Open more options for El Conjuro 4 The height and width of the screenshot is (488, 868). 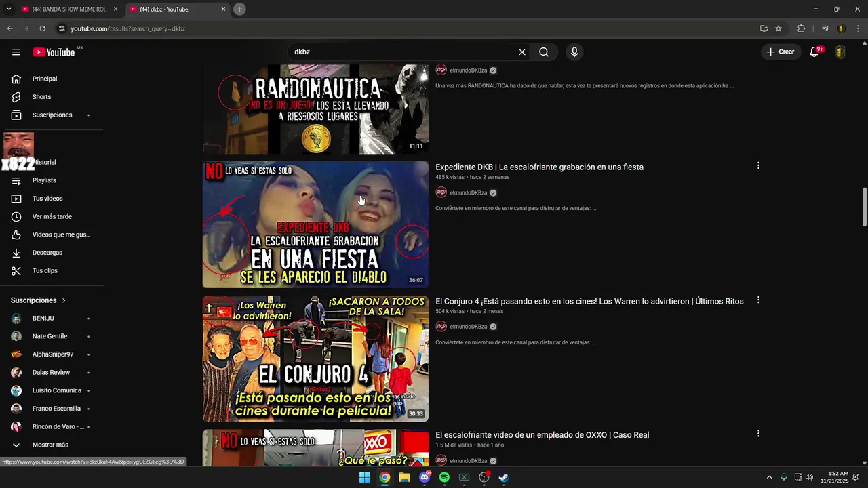click(758, 300)
